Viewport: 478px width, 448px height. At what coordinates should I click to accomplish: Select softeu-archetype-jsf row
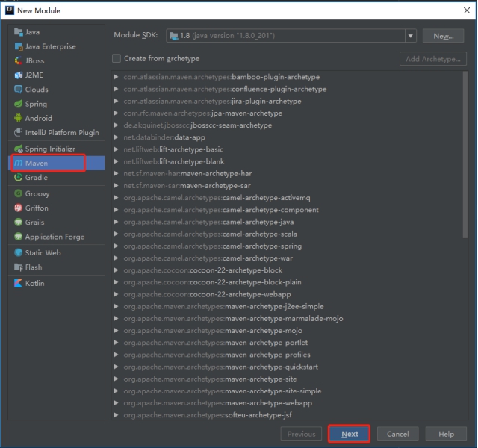pyautogui.click(x=287, y=415)
